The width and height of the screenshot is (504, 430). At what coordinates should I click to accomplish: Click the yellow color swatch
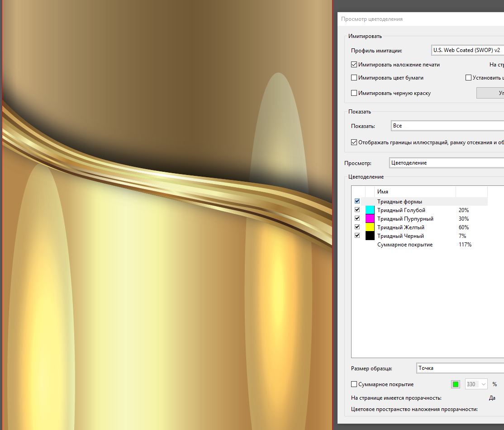point(370,227)
